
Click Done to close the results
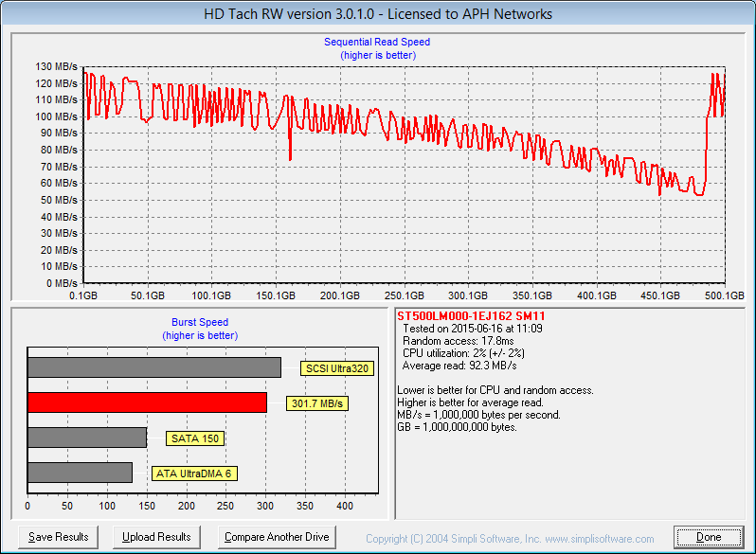pyautogui.click(x=709, y=537)
